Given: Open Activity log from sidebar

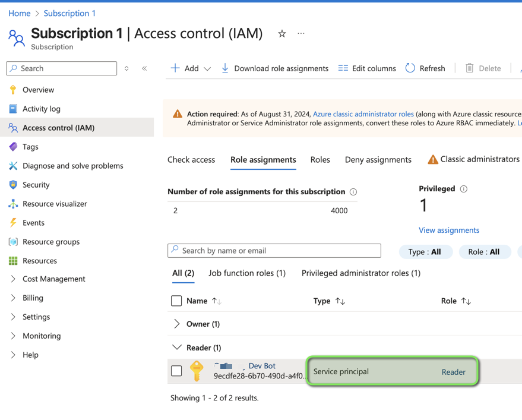Looking at the screenshot, I should pos(41,109).
